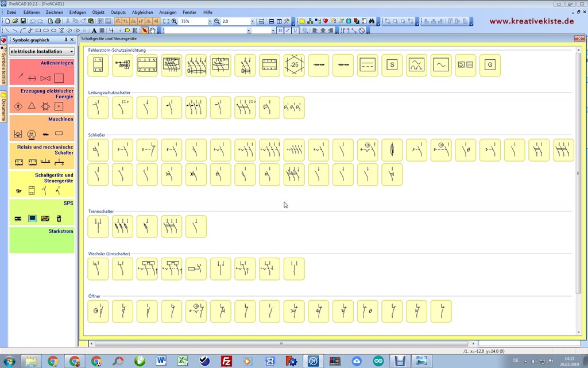Select the hand pan tool
The height and width of the screenshot is (368, 588).
pyautogui.click(x=152, y=30)
